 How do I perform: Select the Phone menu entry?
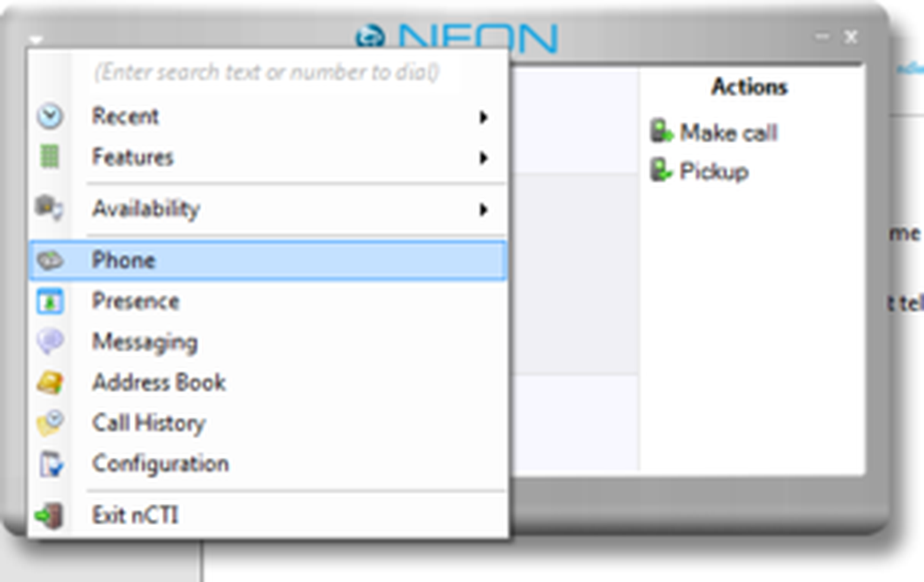click(124, 260)
